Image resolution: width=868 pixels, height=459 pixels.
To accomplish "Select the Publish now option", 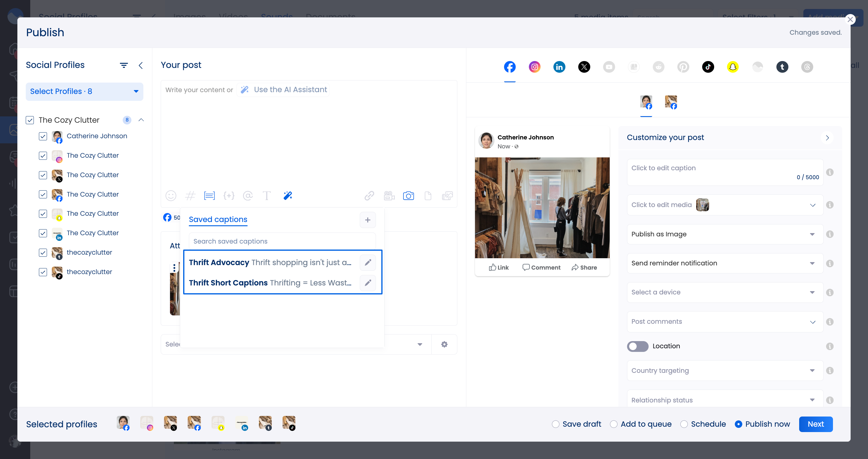I will coord(739,424).
